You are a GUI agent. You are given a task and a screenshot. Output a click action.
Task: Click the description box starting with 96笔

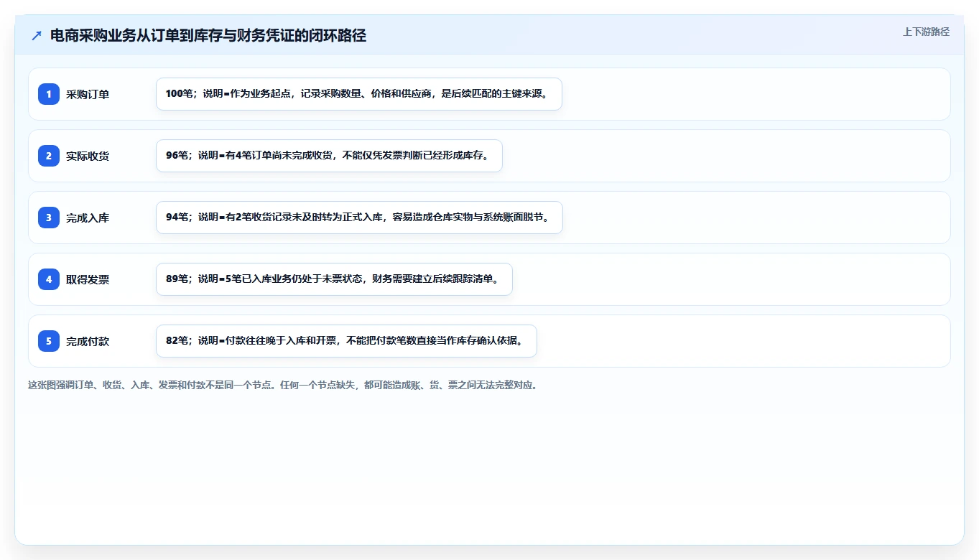(329, 156)
